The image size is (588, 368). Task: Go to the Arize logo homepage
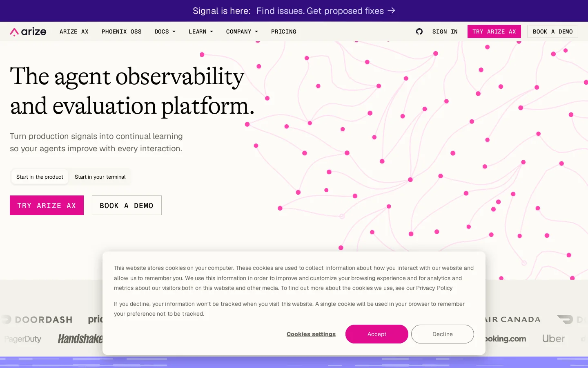[x=28, y=31]
